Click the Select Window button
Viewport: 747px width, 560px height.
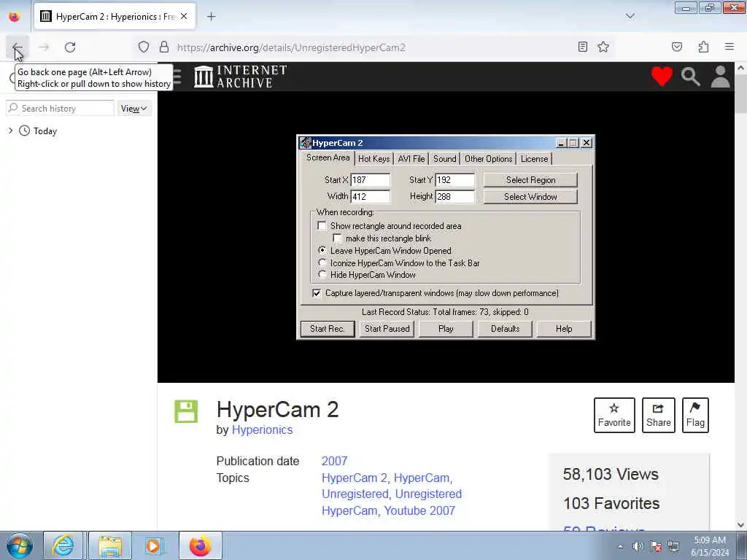530,197
